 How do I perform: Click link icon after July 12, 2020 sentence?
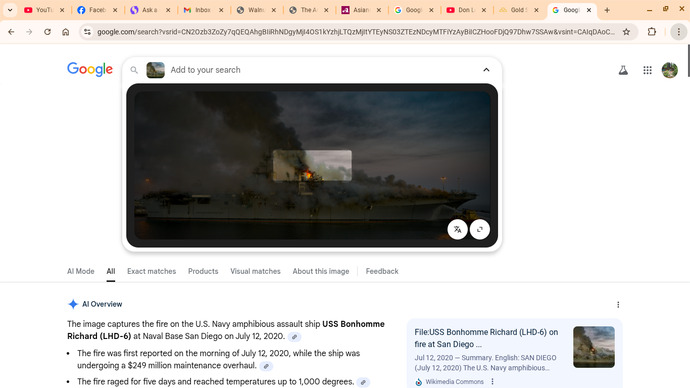tap(294, 337)
